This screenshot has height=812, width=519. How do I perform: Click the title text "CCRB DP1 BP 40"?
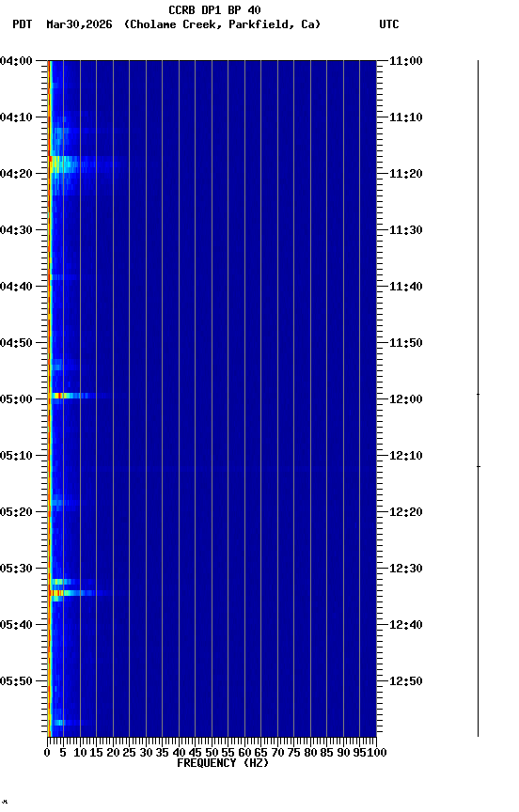[x=214, y=9]
